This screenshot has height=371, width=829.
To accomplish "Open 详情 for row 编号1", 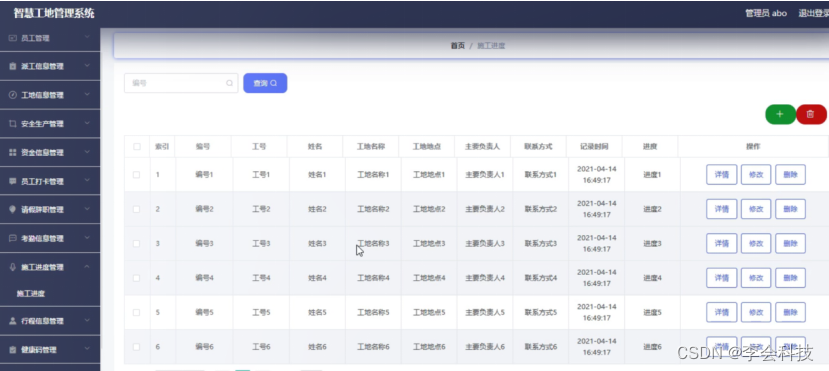I will point(721,174).
